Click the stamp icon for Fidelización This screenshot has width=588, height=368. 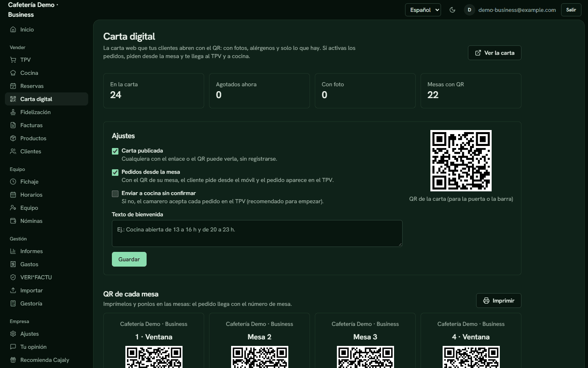[x=13, y=112]
